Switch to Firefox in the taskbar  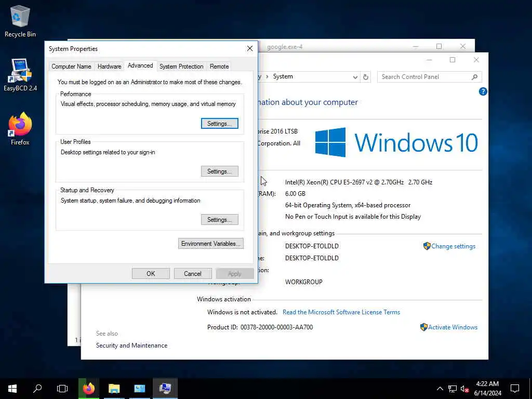pos(89,389)
